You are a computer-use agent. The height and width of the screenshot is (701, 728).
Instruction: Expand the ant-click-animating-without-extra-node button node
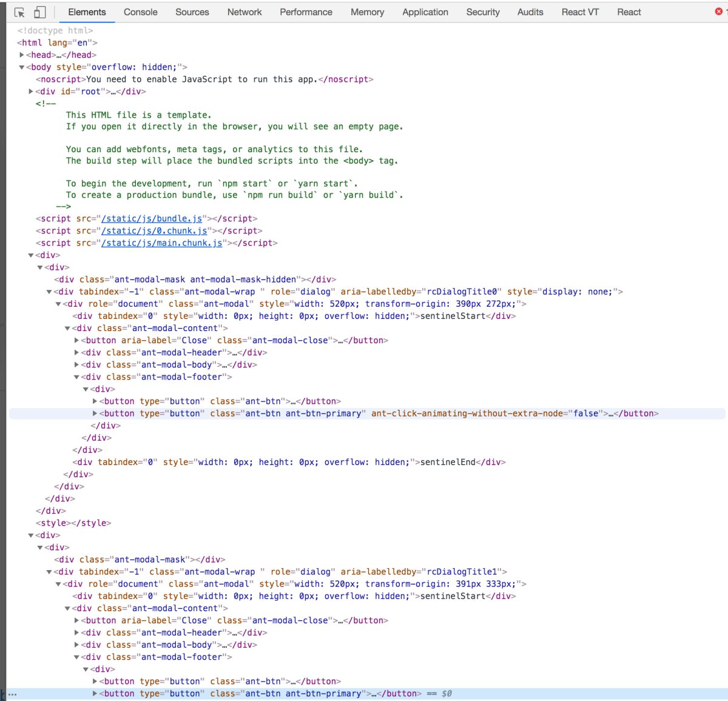click(95, 414)
